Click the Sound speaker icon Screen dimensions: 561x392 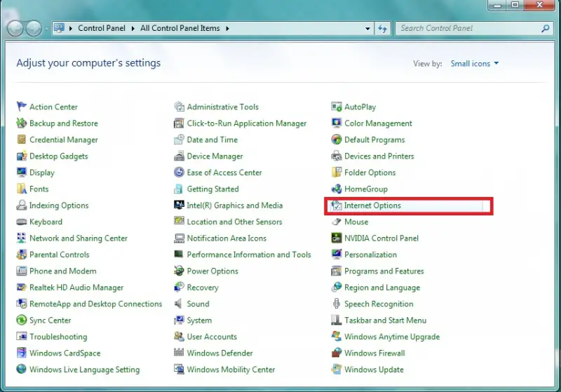coord(178,304)
